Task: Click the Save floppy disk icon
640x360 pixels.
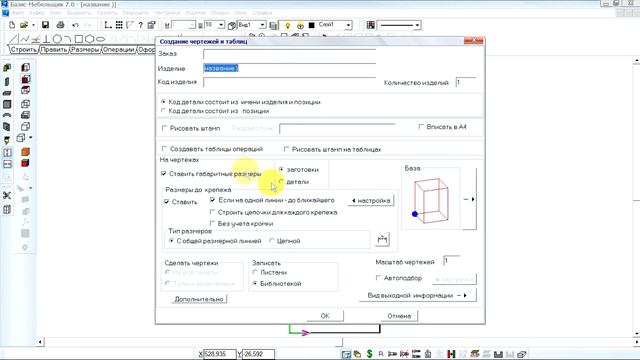Action: click(45, 25)
